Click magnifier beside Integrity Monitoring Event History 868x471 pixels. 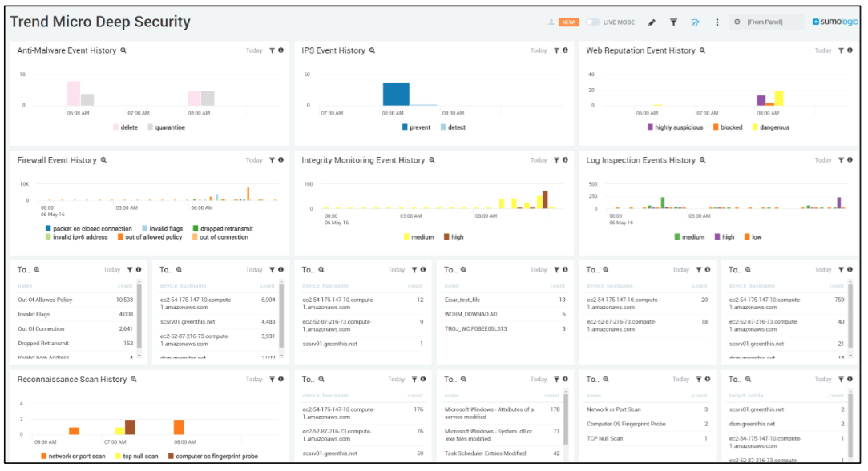432,160
